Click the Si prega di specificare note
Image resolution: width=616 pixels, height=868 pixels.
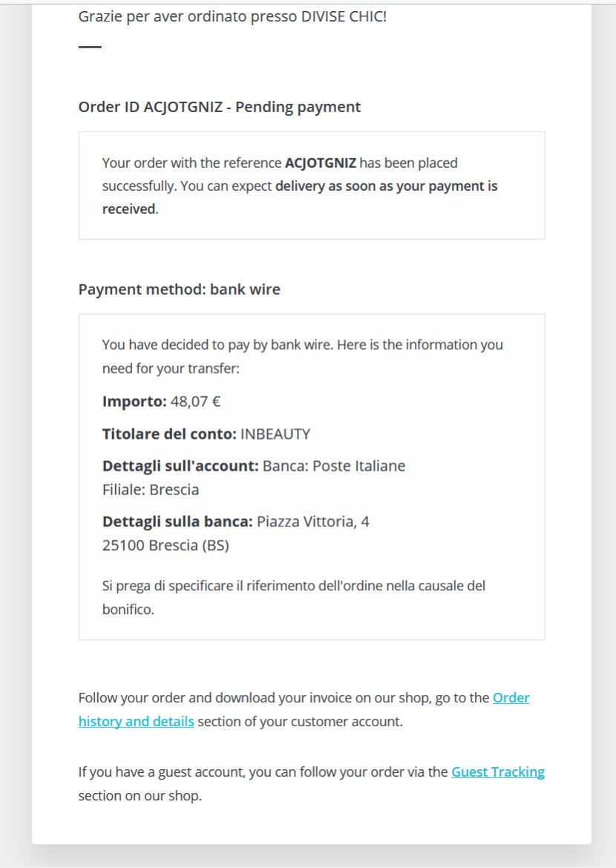point(293,586)
